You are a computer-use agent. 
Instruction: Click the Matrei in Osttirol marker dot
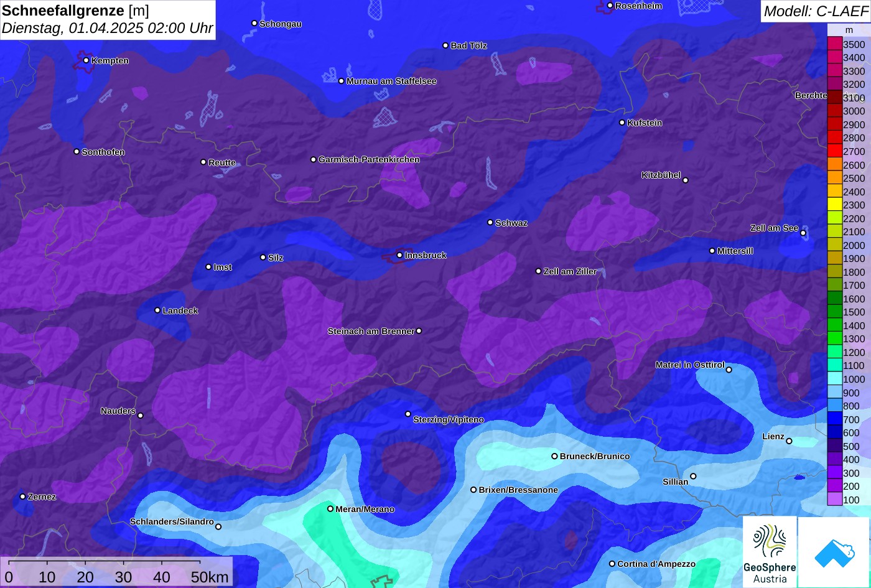[x=729, y=370]
